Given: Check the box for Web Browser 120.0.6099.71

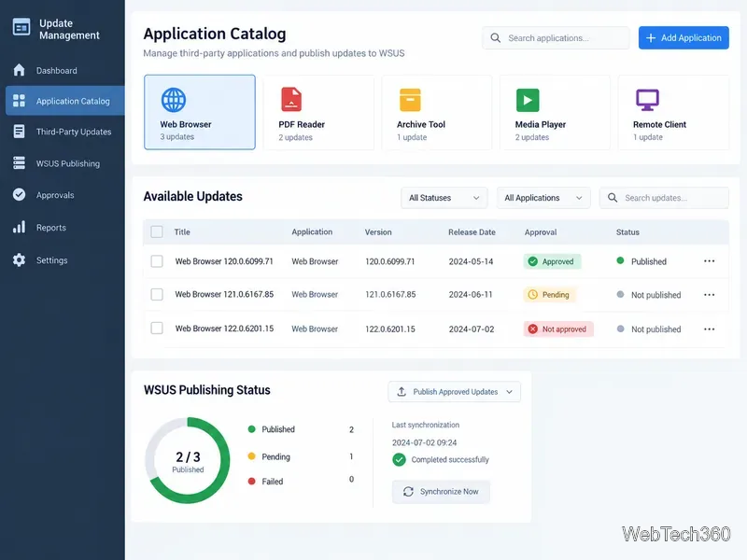Looking at the screenshot, I should pyautogui.click(x=157, y=261).
